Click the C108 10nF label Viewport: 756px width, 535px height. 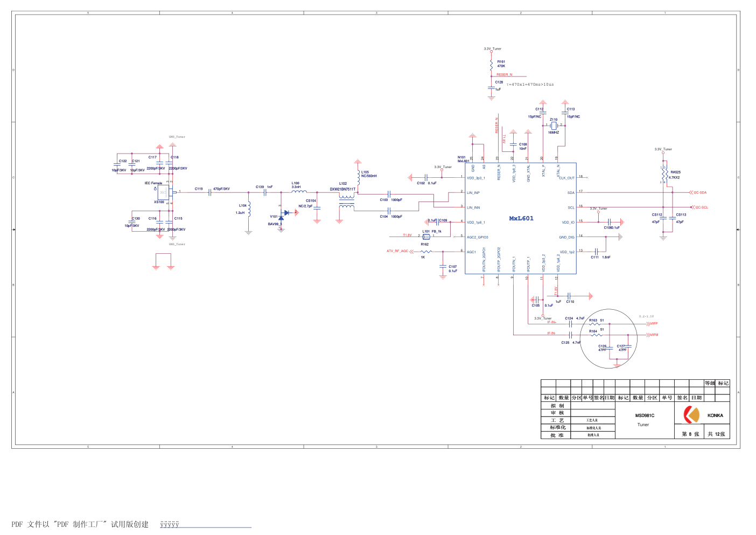523,147
